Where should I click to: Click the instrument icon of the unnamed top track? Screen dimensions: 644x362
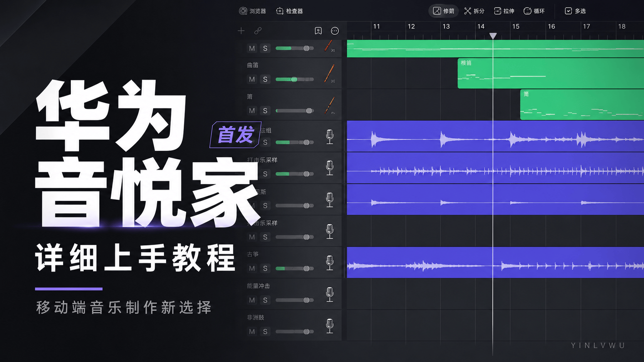[329, 46]
